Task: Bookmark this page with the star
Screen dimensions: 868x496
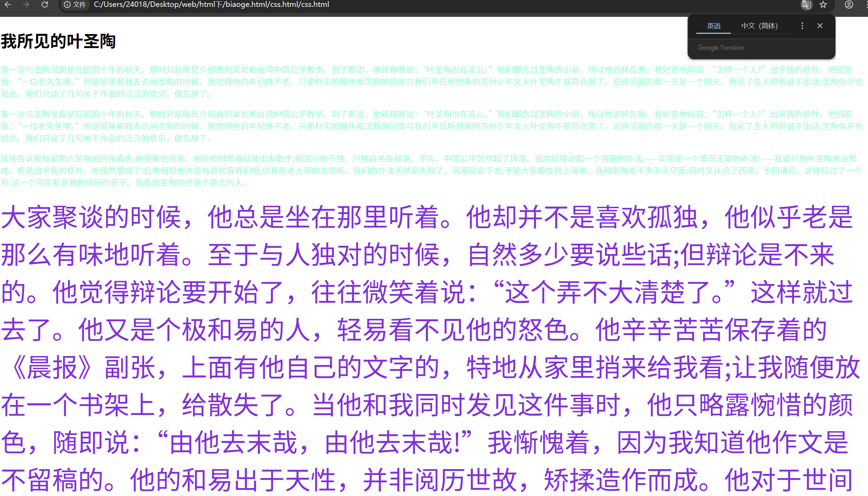Action: coord(824,5)
